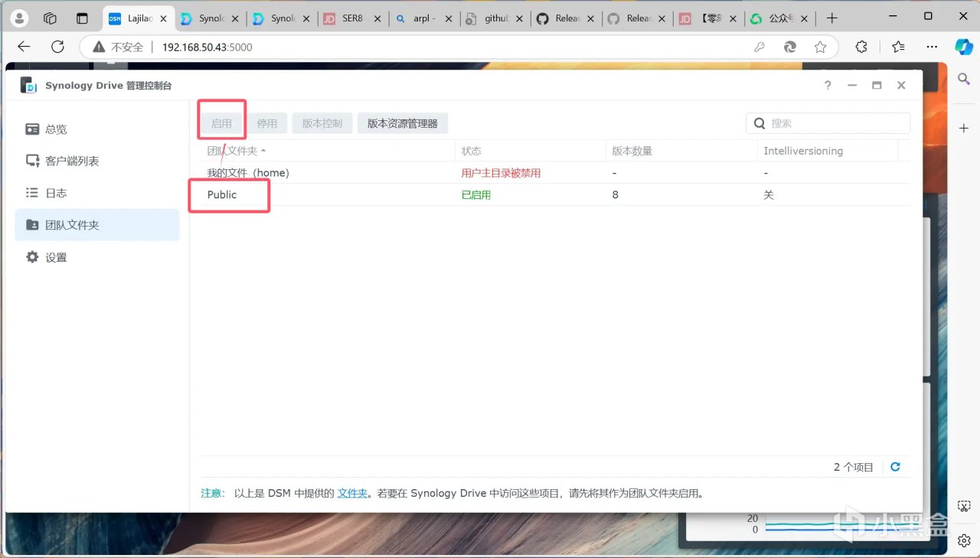Click the 状态 column header
Screen dimensions: 980x558
[531, 151]
